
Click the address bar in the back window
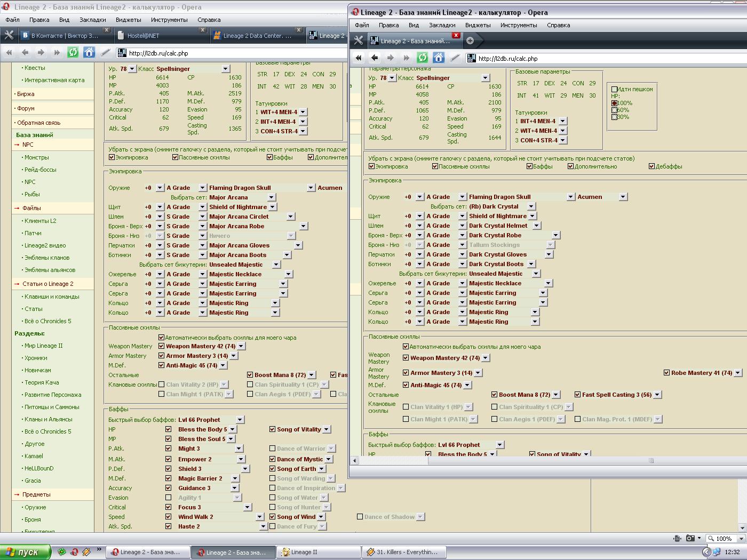point(232,53)
